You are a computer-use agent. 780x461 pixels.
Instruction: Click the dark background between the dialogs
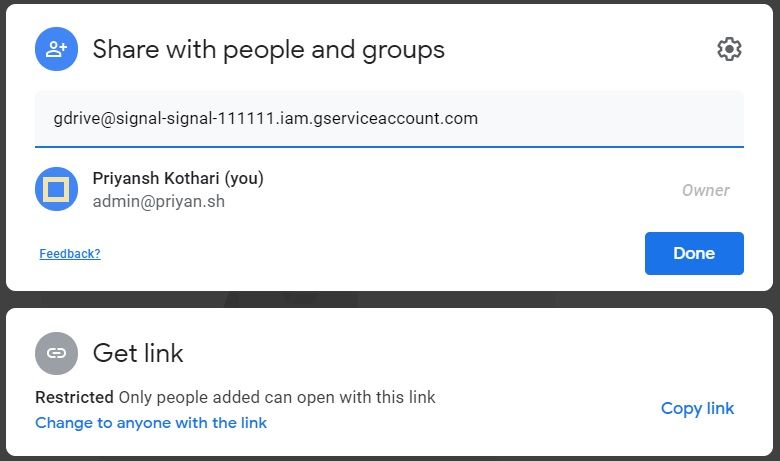pyautogui.click(x=389, y=299)
